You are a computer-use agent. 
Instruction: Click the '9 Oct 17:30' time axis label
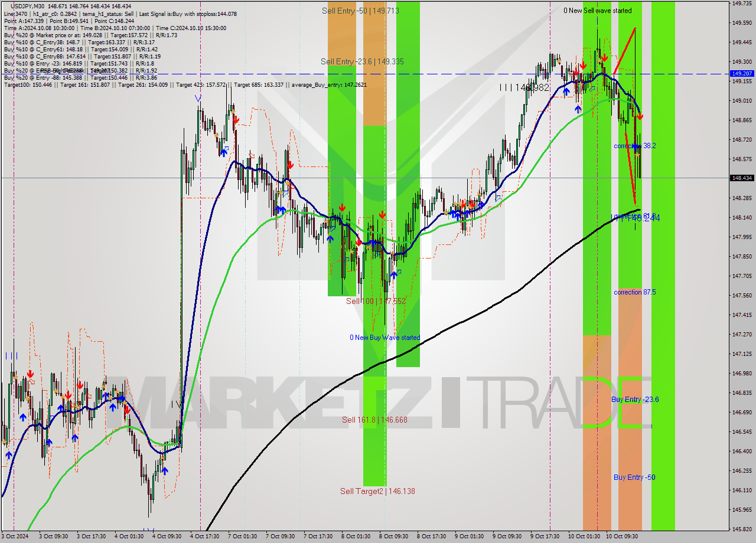tap(545, 537)
